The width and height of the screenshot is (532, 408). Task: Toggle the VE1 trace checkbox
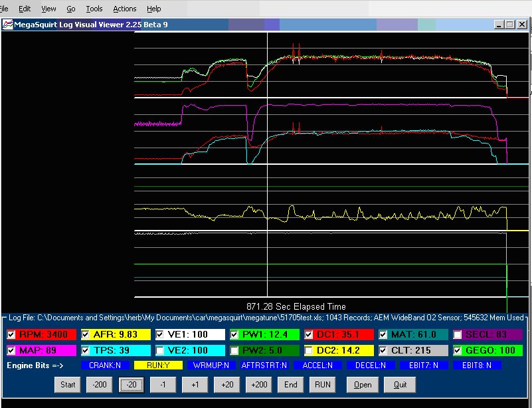[160, 335]
